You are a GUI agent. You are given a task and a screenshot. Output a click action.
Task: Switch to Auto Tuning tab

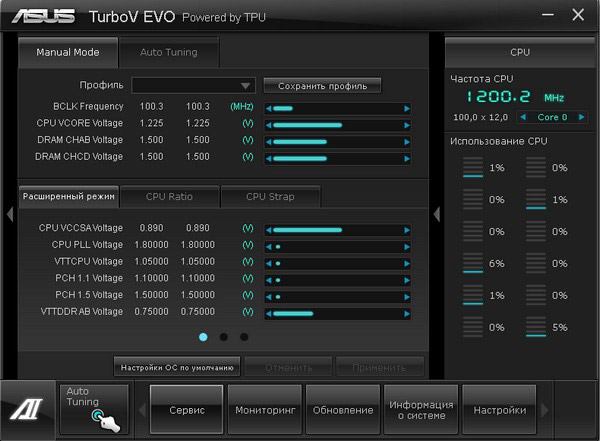point(169,52)
